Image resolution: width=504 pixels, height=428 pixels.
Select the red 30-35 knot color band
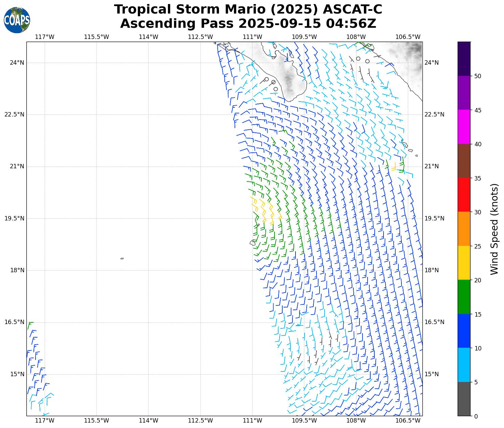point(464,195)
